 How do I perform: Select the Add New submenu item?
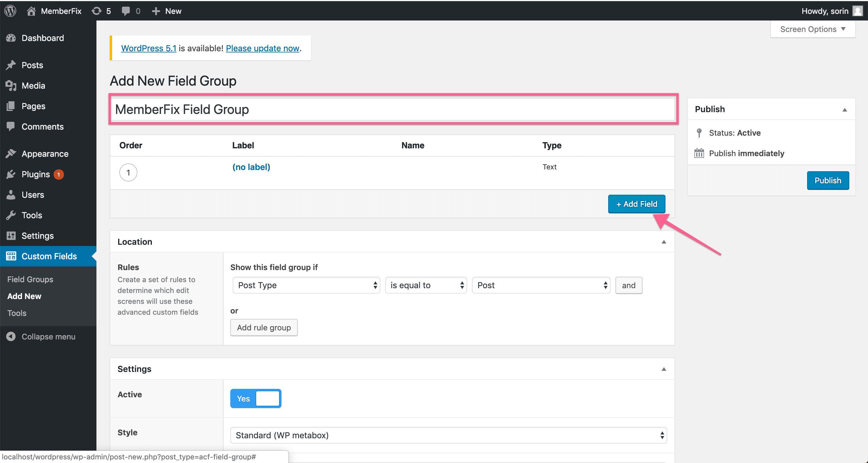click(24, 296)
